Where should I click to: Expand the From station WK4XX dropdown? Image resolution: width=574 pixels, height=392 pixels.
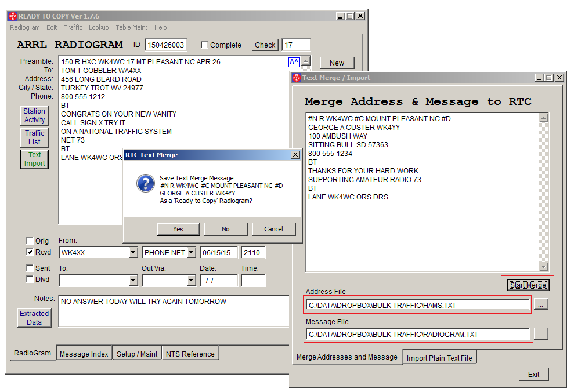133,253
